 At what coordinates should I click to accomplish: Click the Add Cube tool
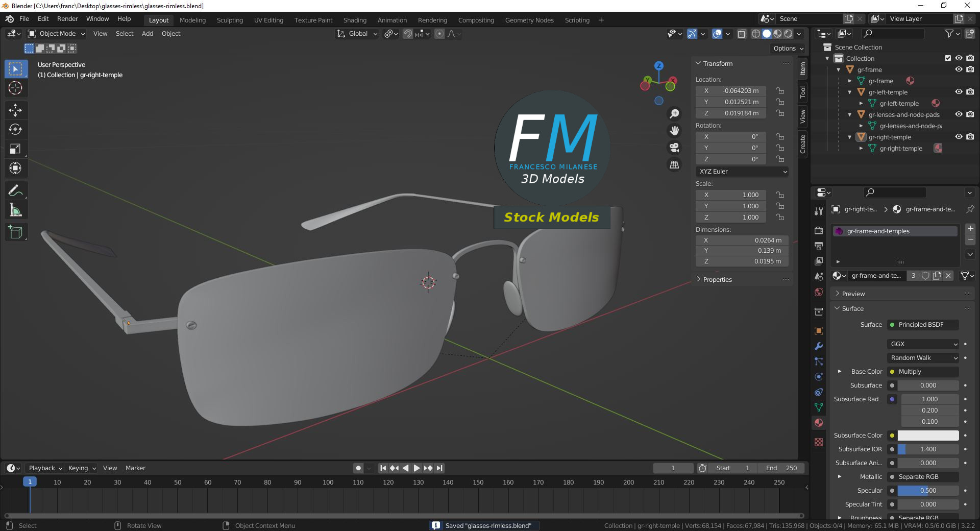15,232
